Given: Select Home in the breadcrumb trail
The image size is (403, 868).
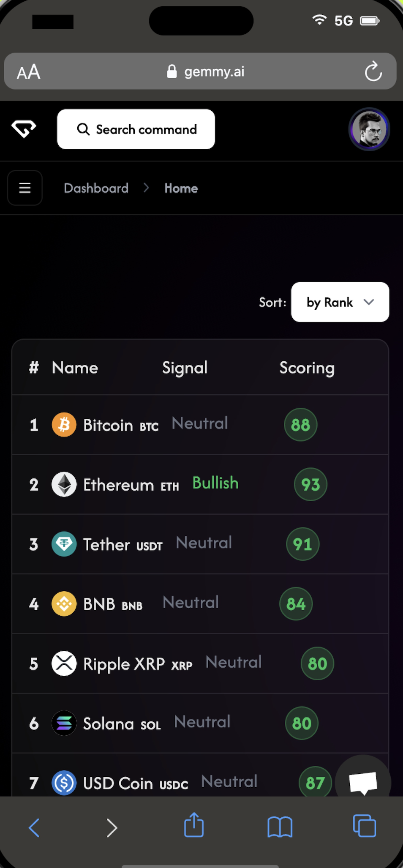Looking at the screenshot, I should 181,188.
